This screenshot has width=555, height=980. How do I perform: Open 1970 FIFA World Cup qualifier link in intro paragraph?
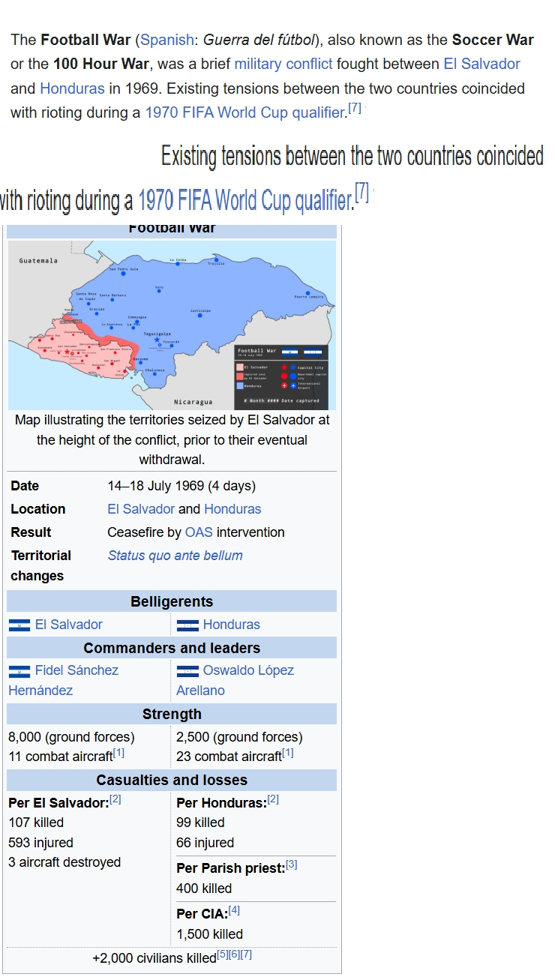pyautogui.click(x=244, y=112)
